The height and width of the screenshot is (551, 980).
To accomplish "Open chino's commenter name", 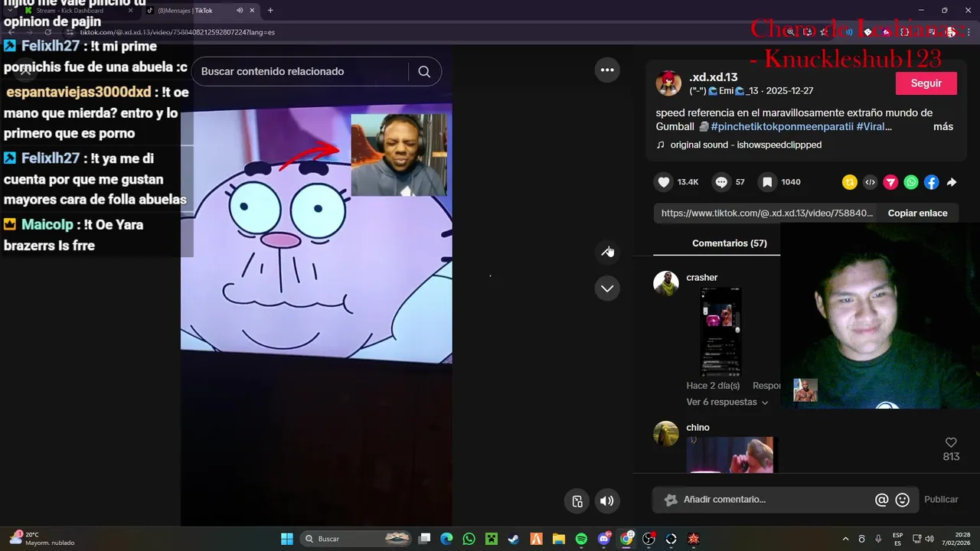I will click(697, 427).
